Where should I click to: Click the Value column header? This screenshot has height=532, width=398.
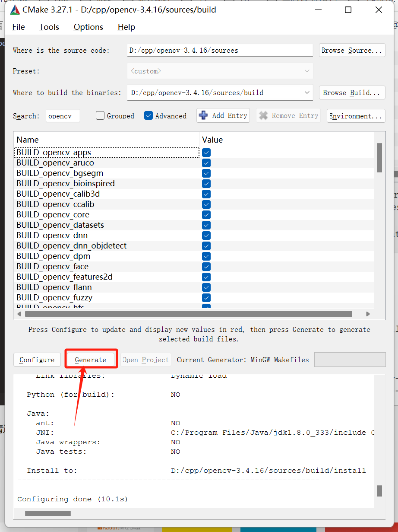click(x=287, y=140)
